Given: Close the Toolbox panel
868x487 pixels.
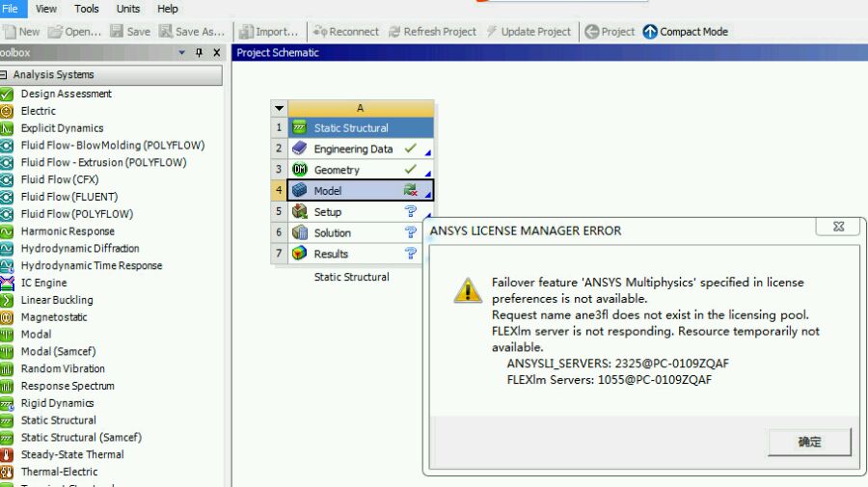Looking at the screenshot, I should [216, 53].
